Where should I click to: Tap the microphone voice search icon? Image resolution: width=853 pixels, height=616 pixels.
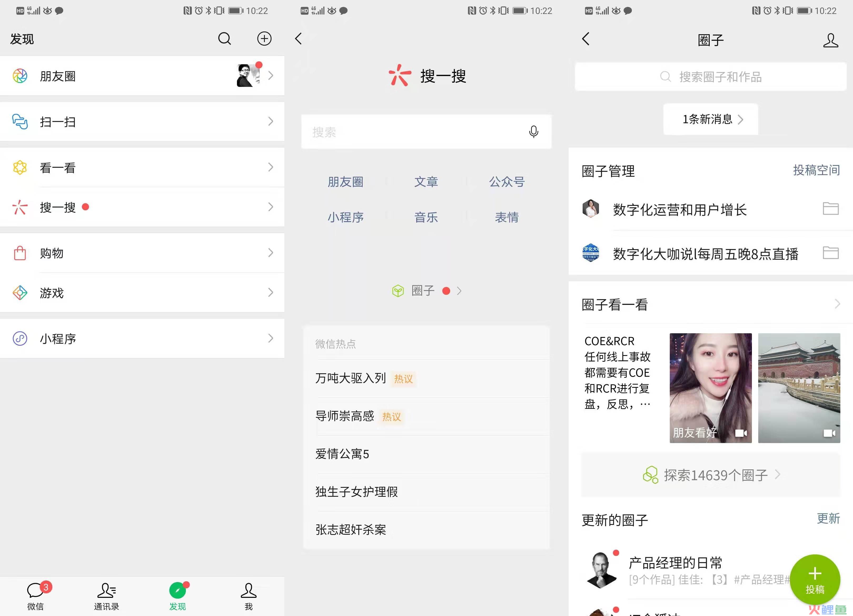pyautogui.click(x=533, y=132)
